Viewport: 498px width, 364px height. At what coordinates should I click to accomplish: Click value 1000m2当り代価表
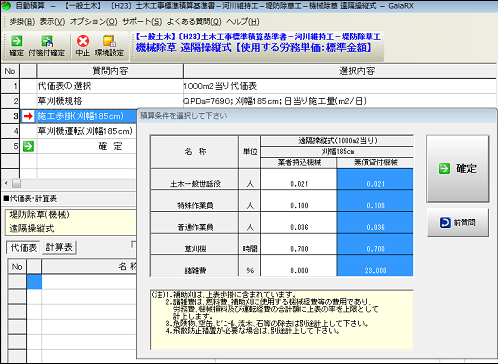click(220, 86)
